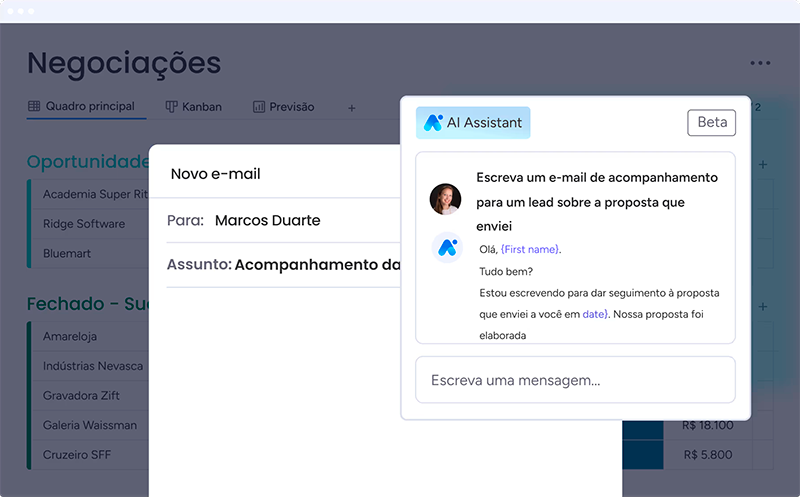This screenshot has width=800, height=497.
Task: Click the Kanban tab icon
Action: coord(172,107)
